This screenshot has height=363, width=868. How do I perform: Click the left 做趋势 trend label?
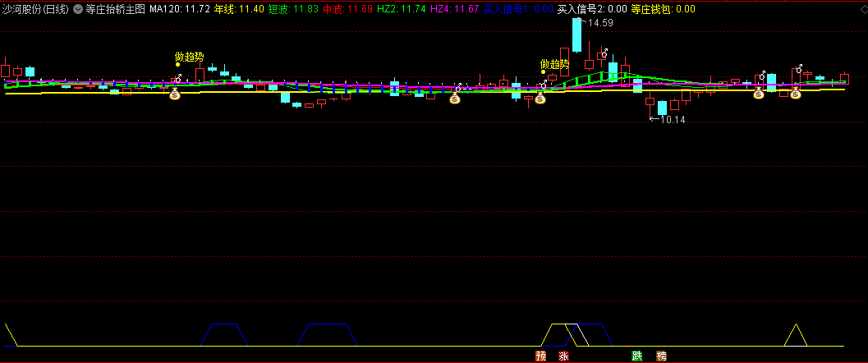click(x=190, y=57)
